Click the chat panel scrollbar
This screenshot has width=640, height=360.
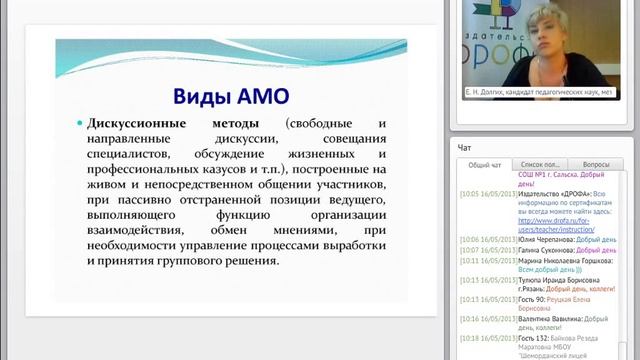click(x=622, y=265)
